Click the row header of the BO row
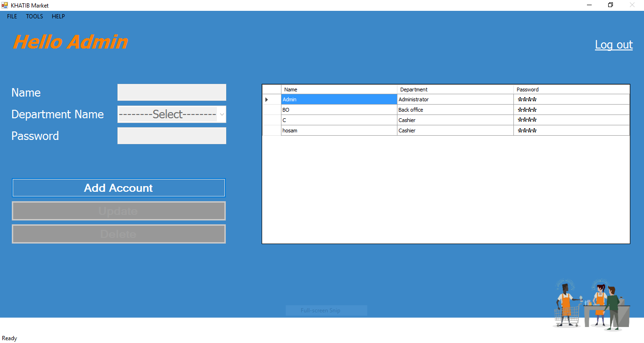Image resolution: width=644 pixels, height=343 pixels. point(272,110)
